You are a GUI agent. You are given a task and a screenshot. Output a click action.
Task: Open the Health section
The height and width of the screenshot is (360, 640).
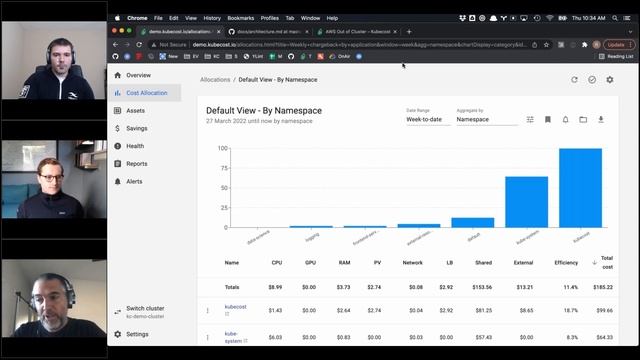coord(135,146)
